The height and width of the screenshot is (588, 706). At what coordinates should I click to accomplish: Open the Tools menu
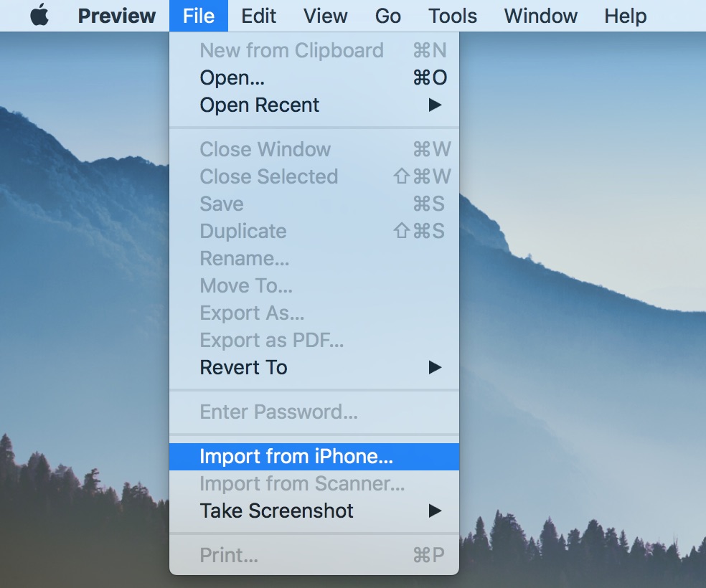pyautogui.click(x=453, y=16)
